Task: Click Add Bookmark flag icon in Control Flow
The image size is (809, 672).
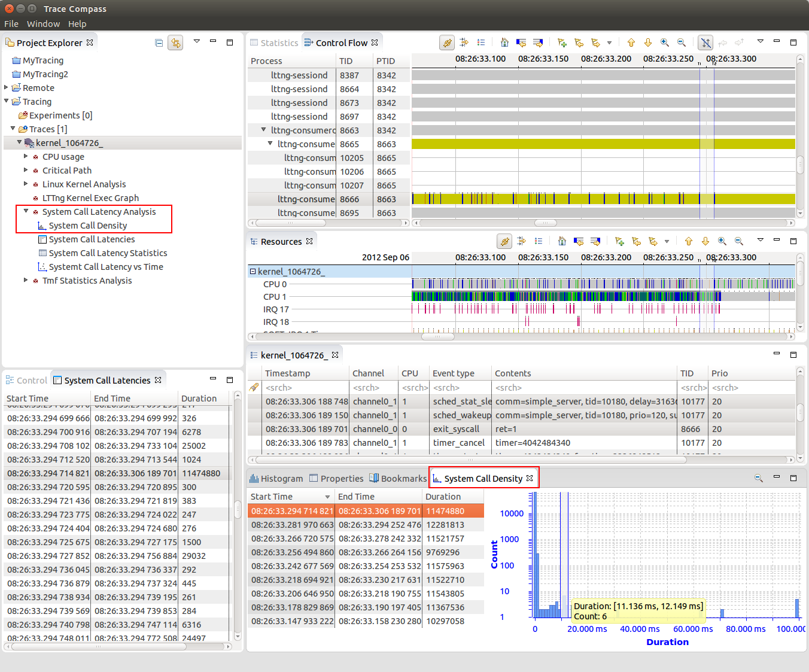Action: (x=562, y=42)
